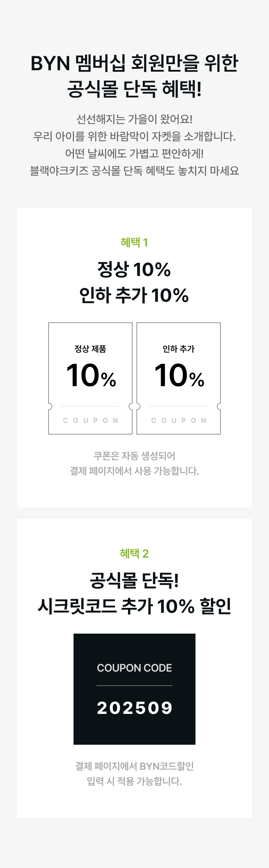This screenshot has width=269, height=868.
Task: Click the 인하 추가 10% coupon
Action: (179, 378)
